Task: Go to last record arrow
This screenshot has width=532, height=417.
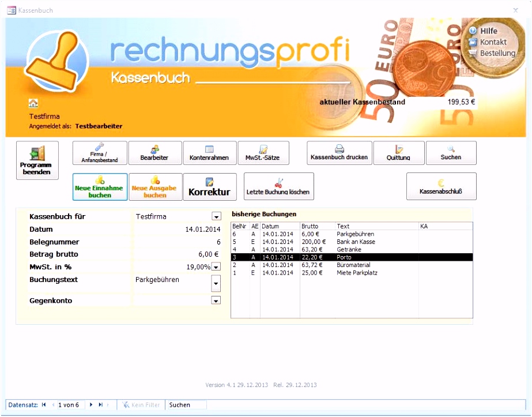Action: (x=100, y=405)
